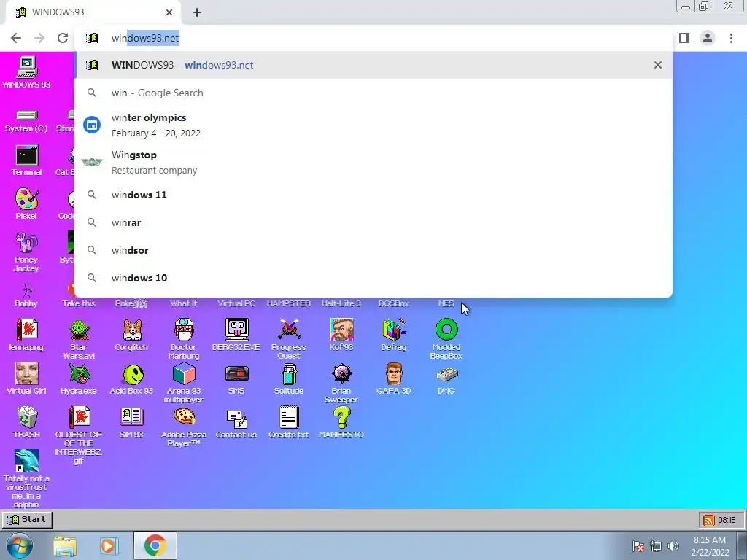Viewport: 747px width, 560px height.
Task: Open MANIFESTO question mark icon
Action: pos(341,422)
